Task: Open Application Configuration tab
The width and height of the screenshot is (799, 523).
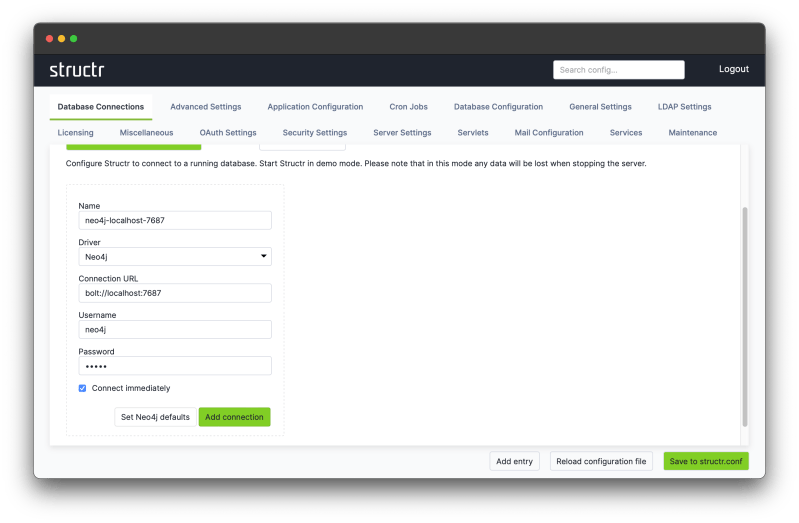Action: 315,107
